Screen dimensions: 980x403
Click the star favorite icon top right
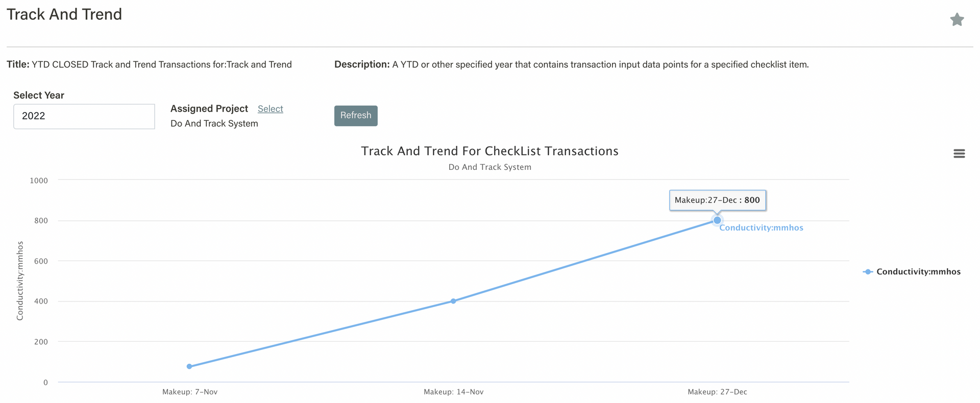957,19
